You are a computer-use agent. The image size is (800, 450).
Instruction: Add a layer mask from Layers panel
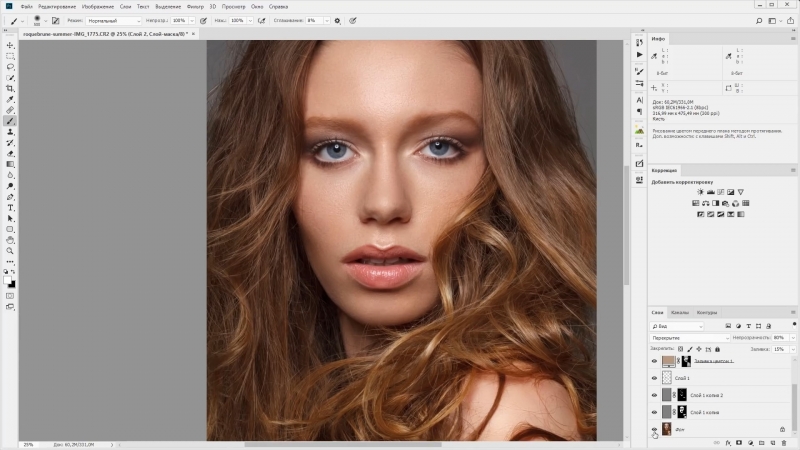739,442
